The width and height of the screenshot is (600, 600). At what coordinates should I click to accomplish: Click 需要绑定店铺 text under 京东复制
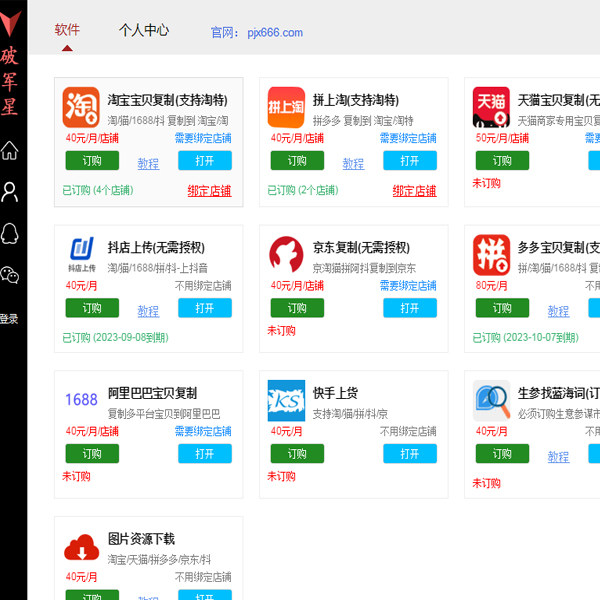point(408,286)
